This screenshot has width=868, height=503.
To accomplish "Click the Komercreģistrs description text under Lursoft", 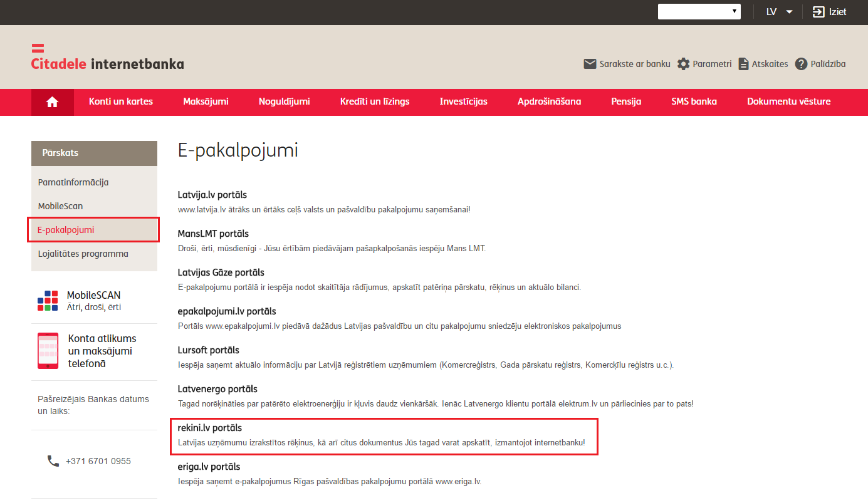I will point(426,365).
